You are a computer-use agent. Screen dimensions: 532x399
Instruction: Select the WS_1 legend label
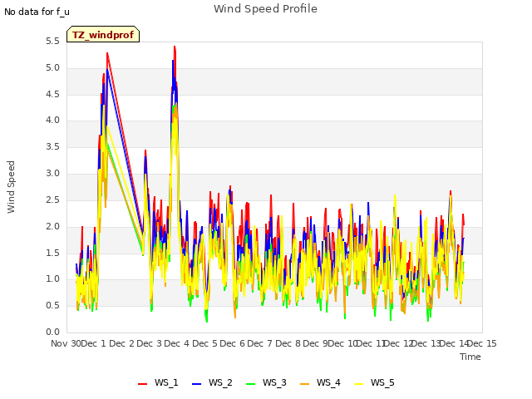[x=166, y=382]
